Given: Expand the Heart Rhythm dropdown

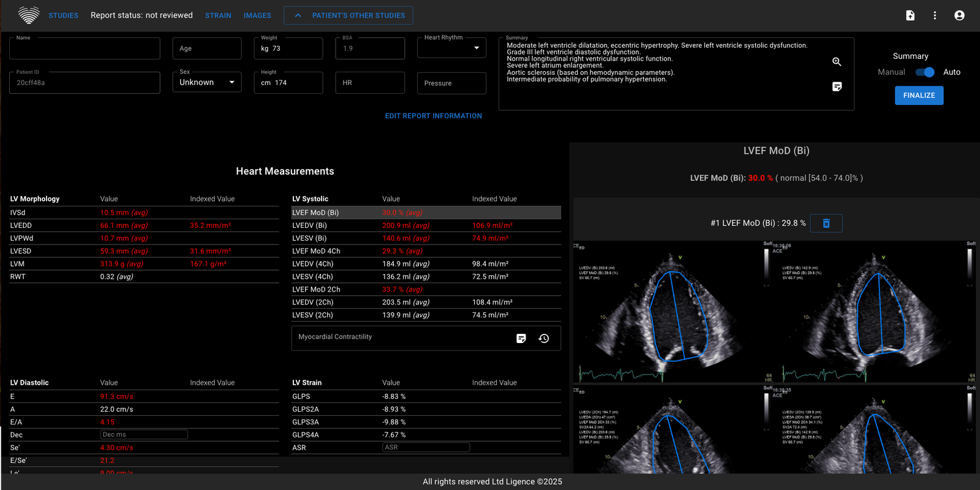Looking at the screenshot, I should (451, 48).
